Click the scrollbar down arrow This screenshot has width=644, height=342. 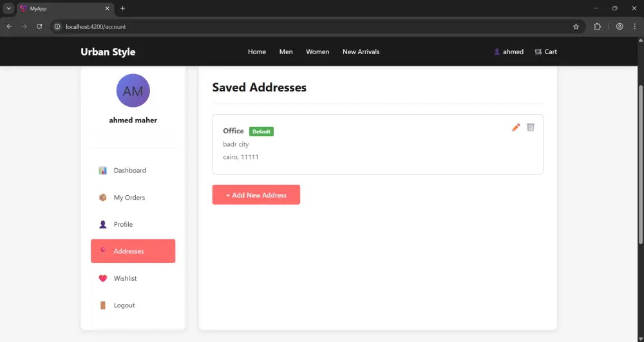[641, 339]
